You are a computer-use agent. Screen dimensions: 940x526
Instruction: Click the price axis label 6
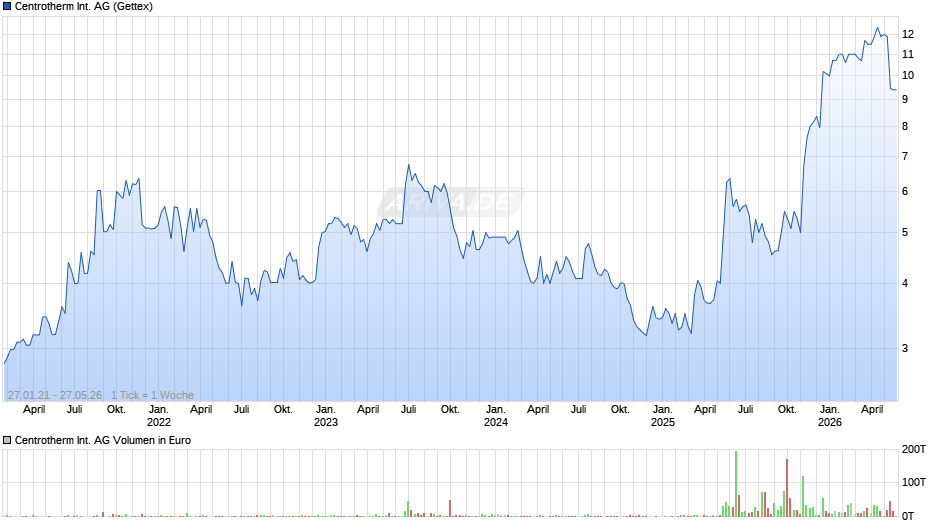pyautogui.click(x=905, y=191)
